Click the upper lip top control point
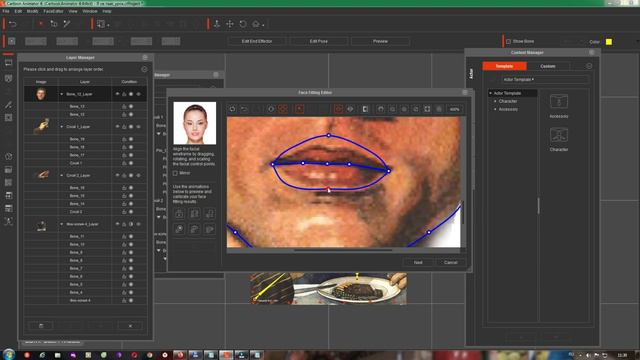The image size is (640, 360). coord(329,135)
